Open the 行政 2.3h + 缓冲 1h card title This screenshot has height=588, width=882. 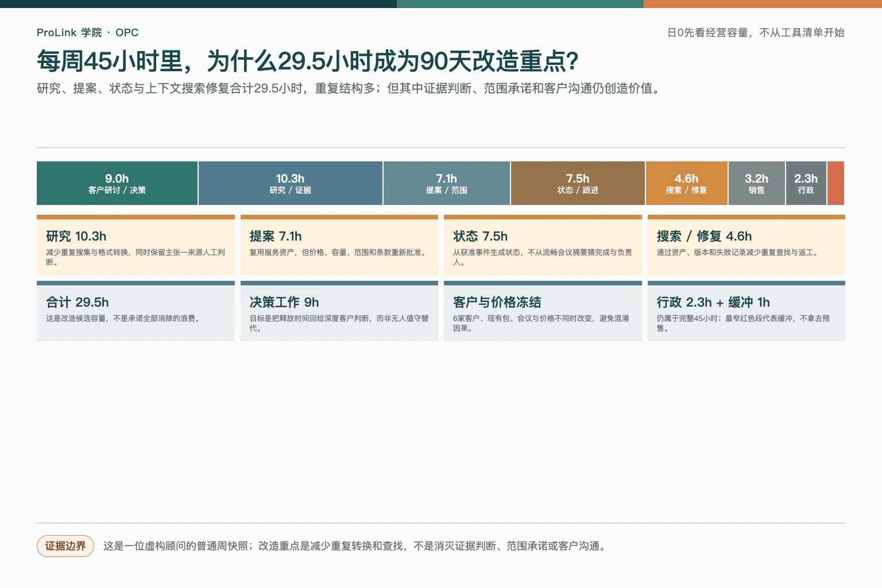pyautogui.click(x=713, y=303)
